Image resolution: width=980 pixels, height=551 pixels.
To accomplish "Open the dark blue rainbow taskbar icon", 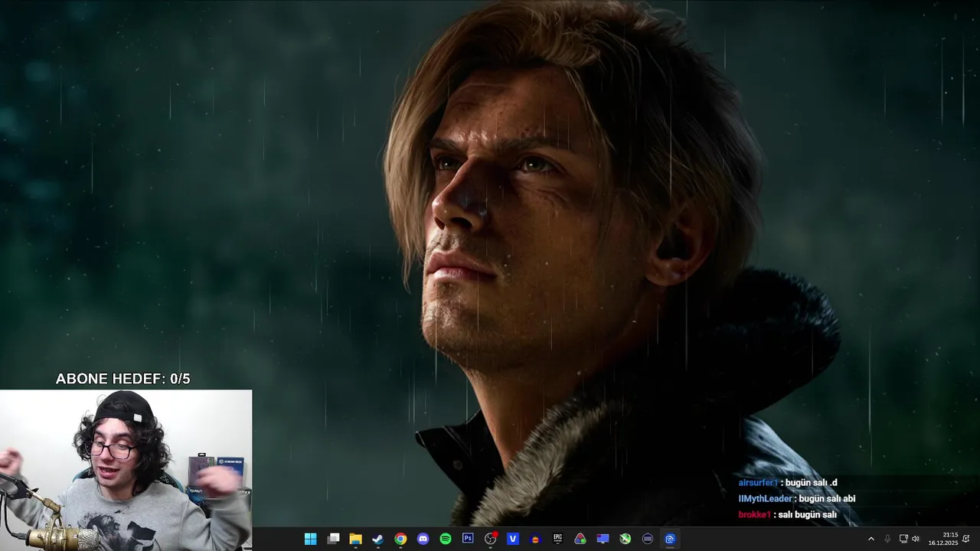I will [535, 539].
